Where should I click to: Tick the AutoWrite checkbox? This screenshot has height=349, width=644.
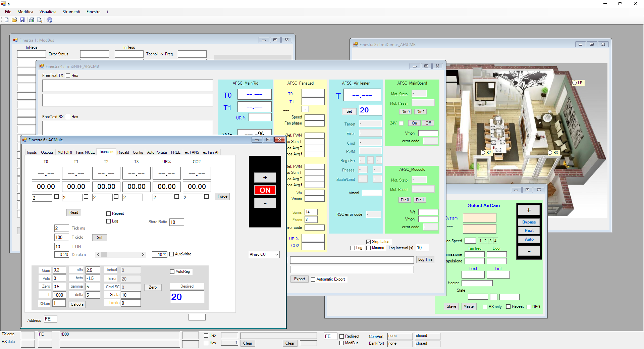[x=172, y=254]
